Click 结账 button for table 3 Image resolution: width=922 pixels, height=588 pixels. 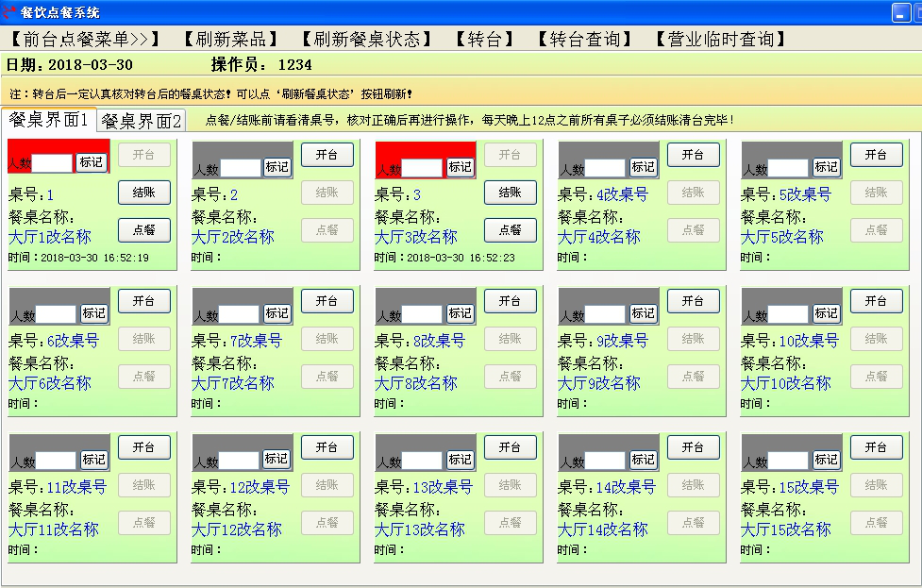[511, 193]
